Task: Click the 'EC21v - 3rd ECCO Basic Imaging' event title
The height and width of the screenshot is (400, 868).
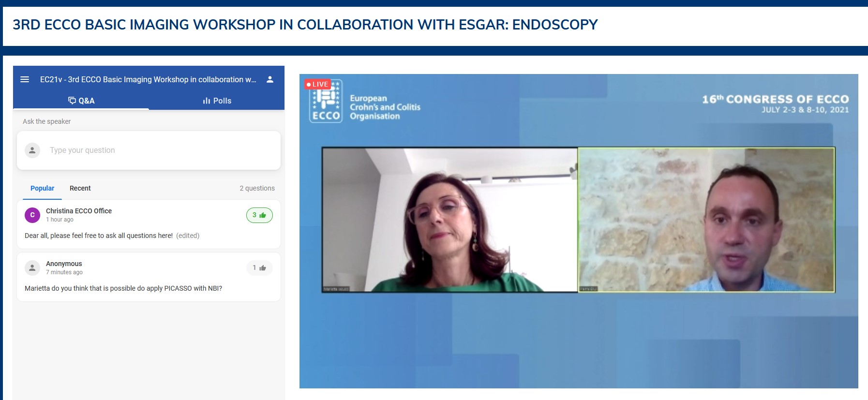Action: (x=148, y=79)
